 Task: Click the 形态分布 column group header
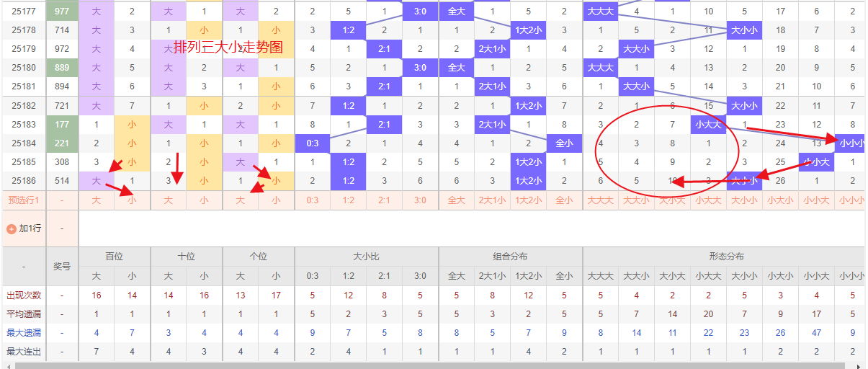click(724, 257)
